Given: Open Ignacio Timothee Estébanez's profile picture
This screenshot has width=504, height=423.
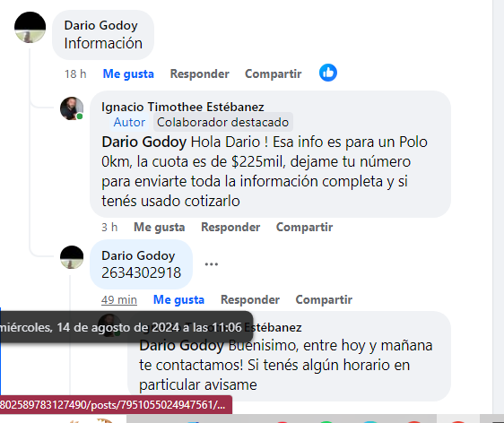Looking at the screenshot, I should pos(72,108).
